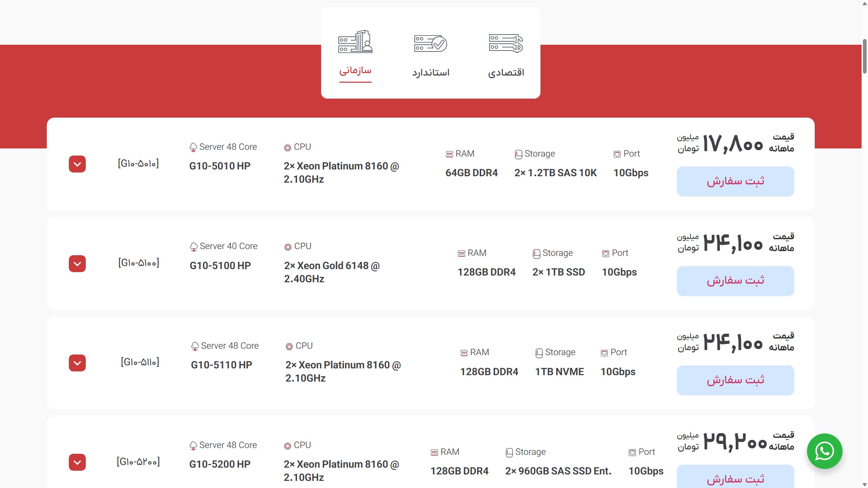Click the [G۱۰-۵۲۰۰] code label
This screenshot has width=868, height=488.
tap(138, 462)
